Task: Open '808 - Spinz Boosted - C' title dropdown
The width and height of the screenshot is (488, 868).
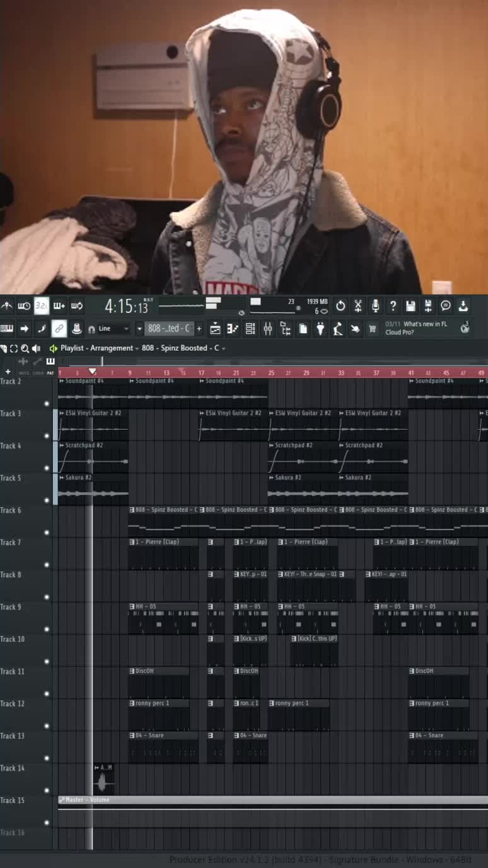Action: 183,348
